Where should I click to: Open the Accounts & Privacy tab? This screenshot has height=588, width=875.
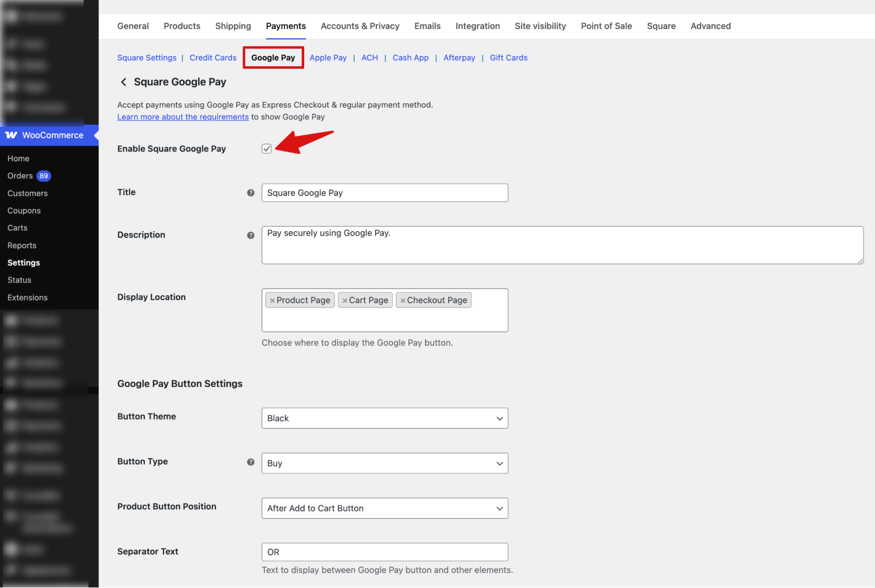[x=360, y=26]
